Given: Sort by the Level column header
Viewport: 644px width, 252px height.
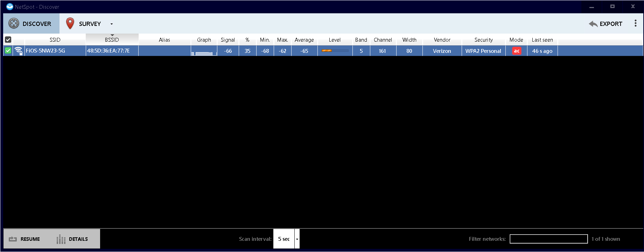Looking at the screenshot, I should 335,40.
